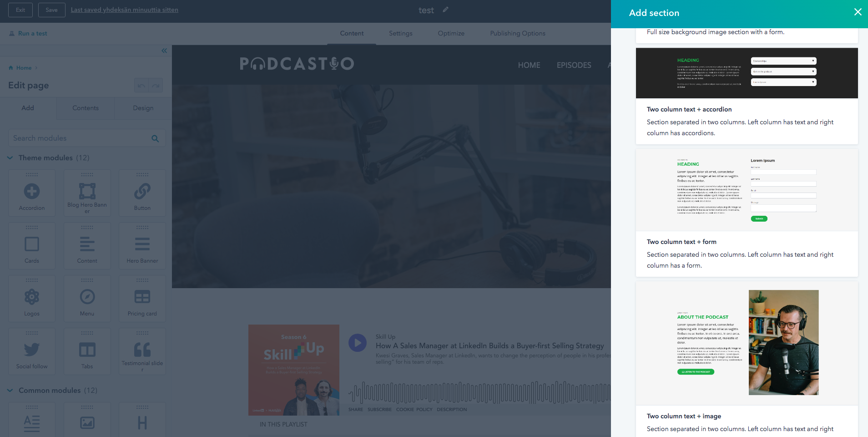Click the Exit button

tap(20, 10)
